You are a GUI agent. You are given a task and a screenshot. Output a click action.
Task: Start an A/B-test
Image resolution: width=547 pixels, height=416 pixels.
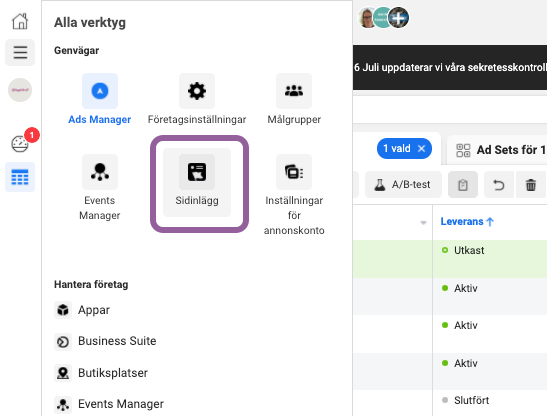403,185
